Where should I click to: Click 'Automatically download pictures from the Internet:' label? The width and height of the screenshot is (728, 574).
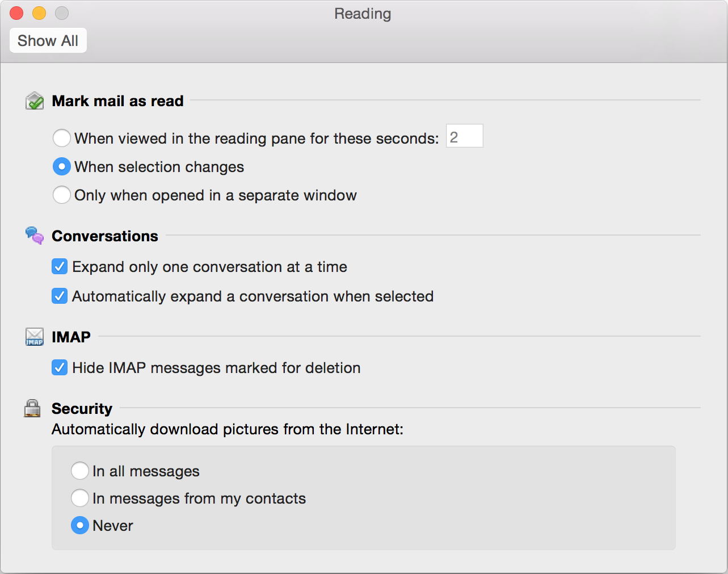(x=228, y=429)
